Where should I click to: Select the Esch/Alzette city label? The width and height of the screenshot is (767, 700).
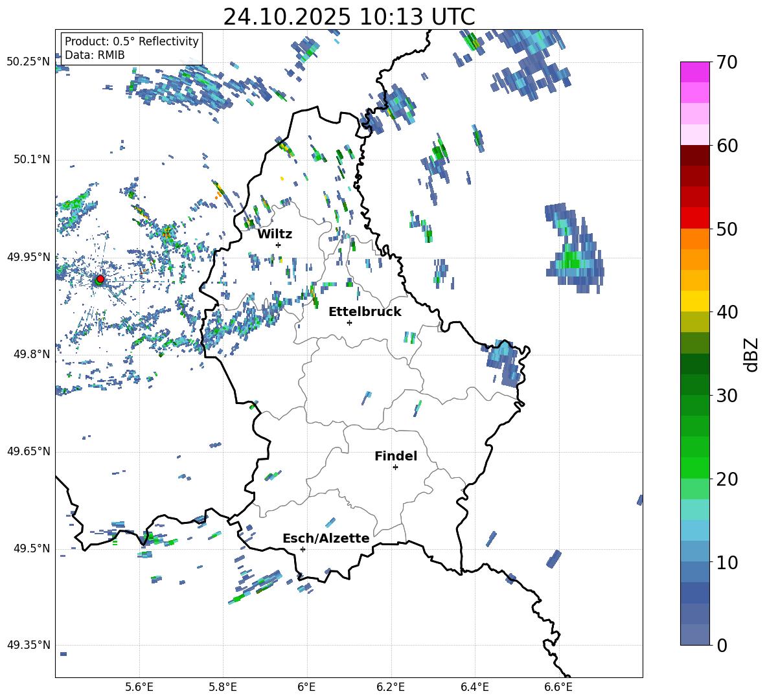pyautogui.click(x=326, y=538)
